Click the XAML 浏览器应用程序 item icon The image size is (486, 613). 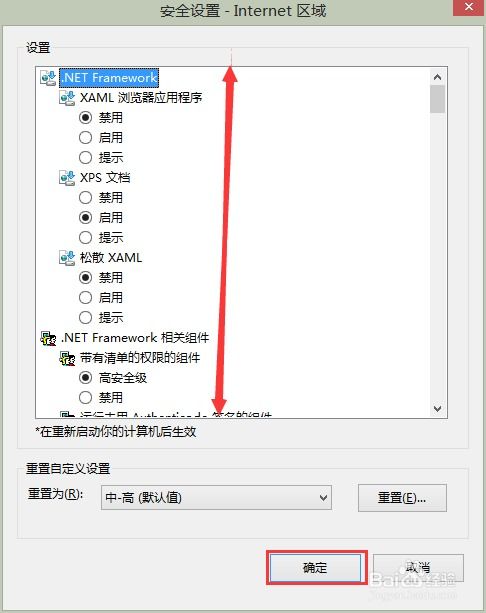(67, 98)
